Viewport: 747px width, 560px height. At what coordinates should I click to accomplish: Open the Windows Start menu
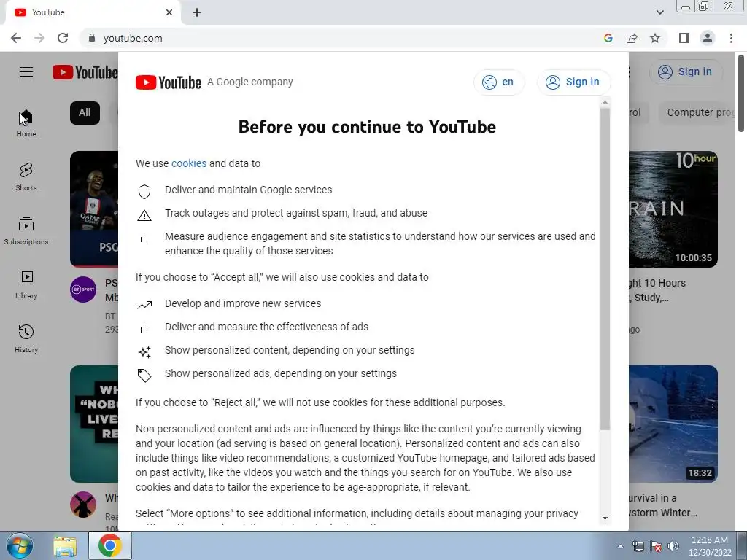tap(20, 545)
